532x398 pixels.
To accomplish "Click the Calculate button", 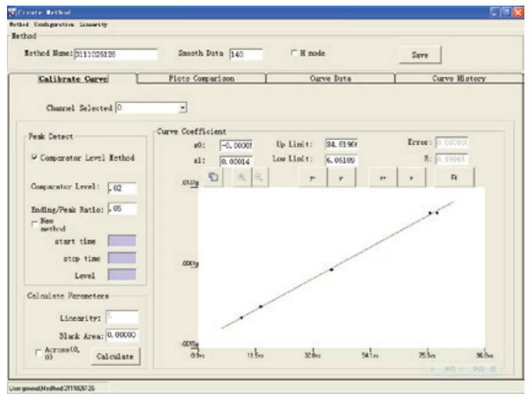I will click(116, 356).
